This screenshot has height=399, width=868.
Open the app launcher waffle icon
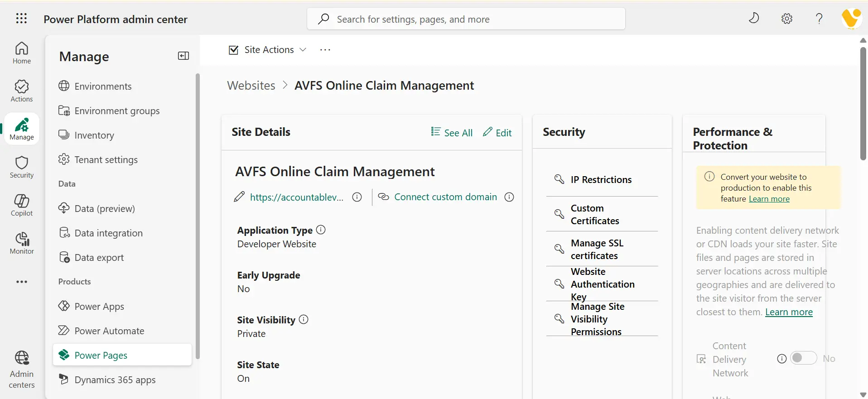[21, 19]
